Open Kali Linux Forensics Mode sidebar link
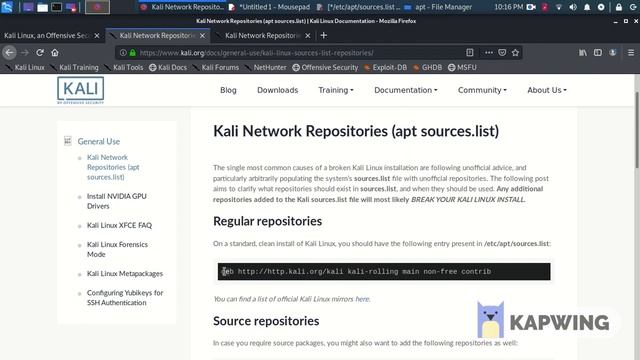This screenshot has width=640, height=360. click(117, 249)
